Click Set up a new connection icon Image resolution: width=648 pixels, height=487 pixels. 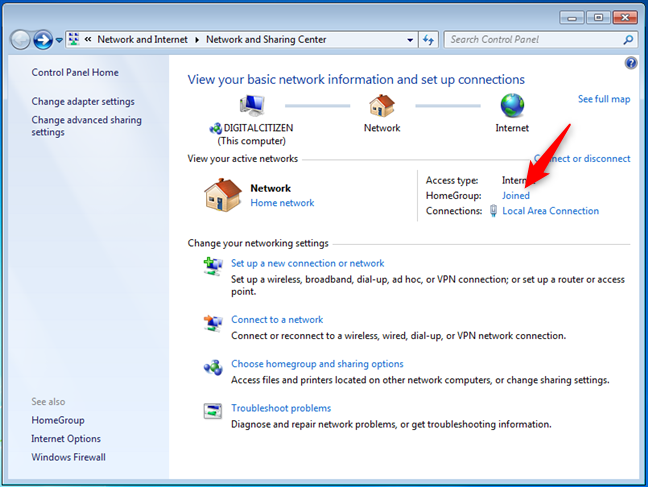pyautogui.click(x=213, y=266)
